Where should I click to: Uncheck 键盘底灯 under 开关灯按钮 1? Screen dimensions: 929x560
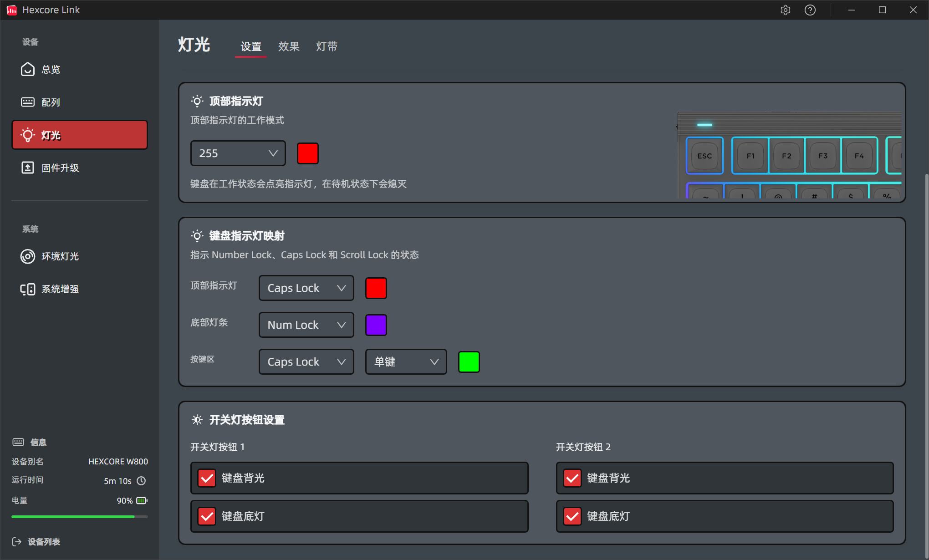(207, 516)
